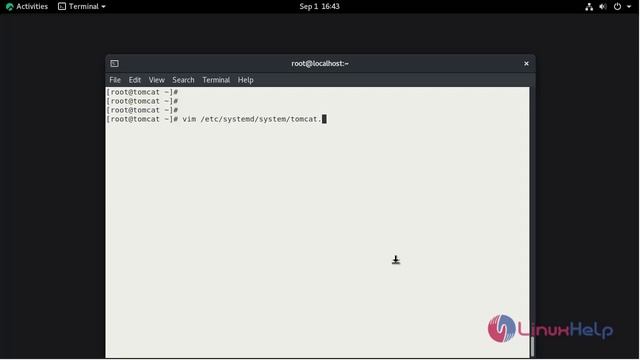This screenshot has width=640, height=360.
Task: Click the terminal icon beside Terminal in top bar
Action: click(62, 7)
